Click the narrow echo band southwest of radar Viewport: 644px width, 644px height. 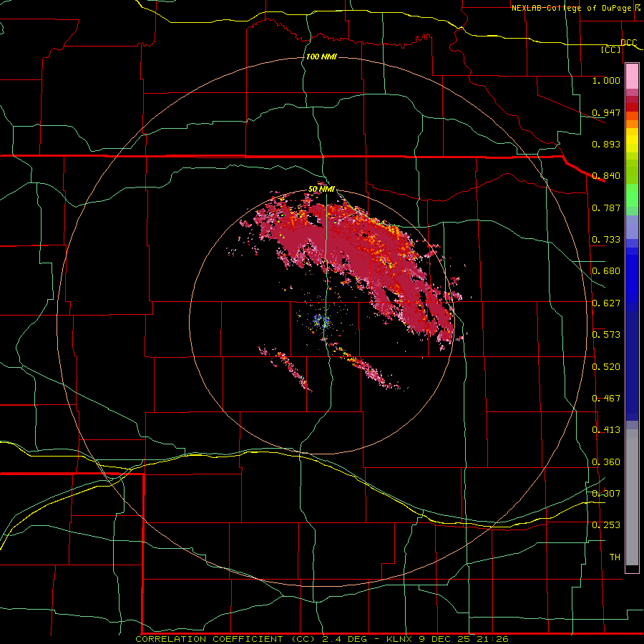(285, 368)
